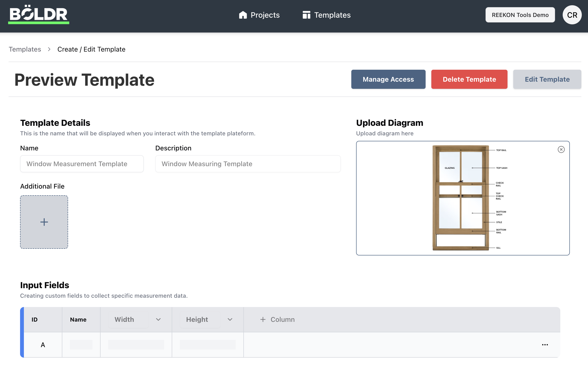Add an additional file with plus box

click(44, 222)
